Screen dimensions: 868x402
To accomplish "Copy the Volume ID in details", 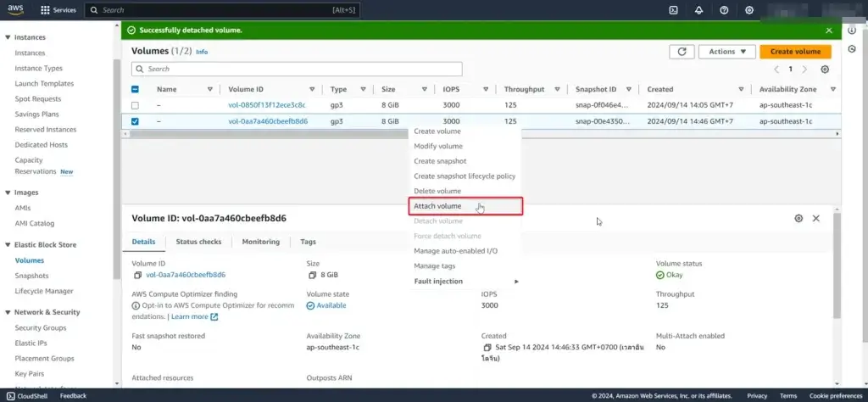I will pos(137,275).
